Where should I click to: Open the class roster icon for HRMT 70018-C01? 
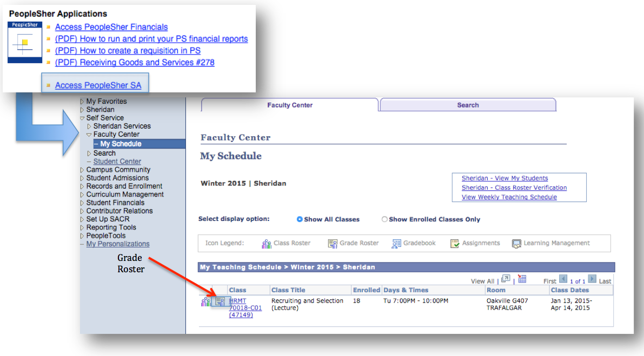(x=205, y=303)
